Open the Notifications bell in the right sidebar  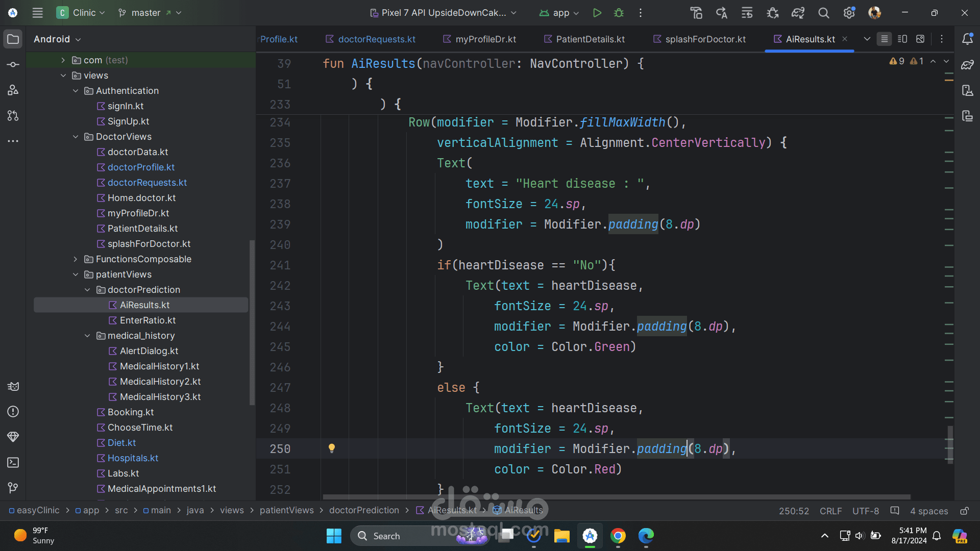(967, 39)
